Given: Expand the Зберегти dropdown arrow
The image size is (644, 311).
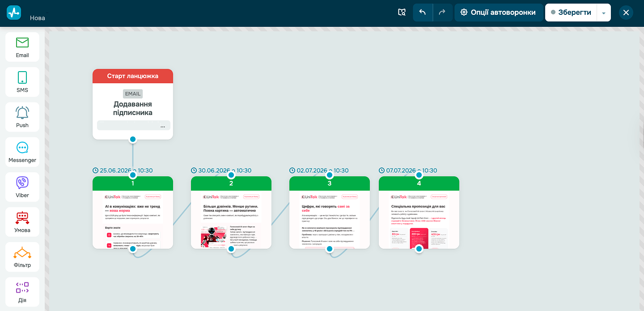Looking at the screenshot, I should pos(604,13).
